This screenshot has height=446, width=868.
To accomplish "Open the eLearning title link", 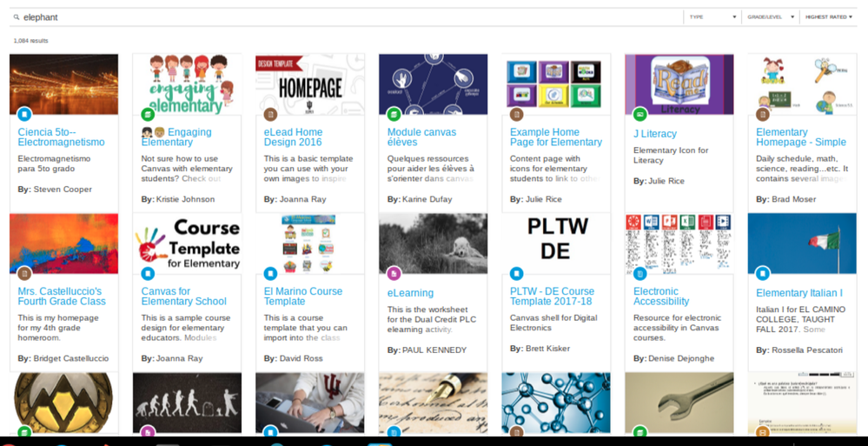I will pos(410,293).
